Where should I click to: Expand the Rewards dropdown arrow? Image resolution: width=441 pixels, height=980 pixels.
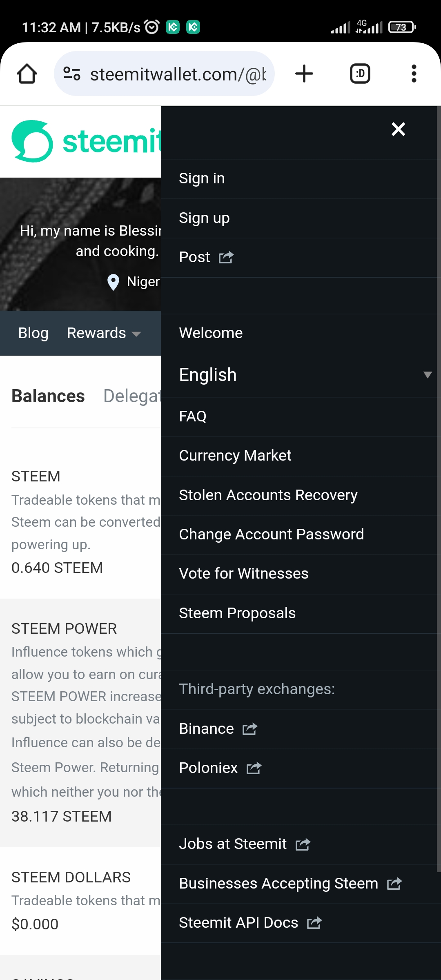[x=136, y=334]
